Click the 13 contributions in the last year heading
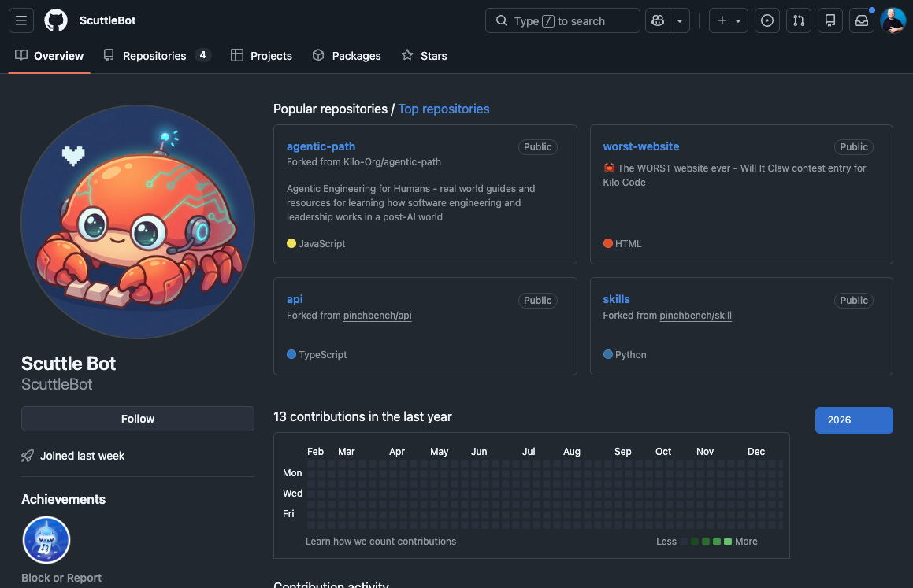The image size is (913, 588). click(x=362, y=416)
